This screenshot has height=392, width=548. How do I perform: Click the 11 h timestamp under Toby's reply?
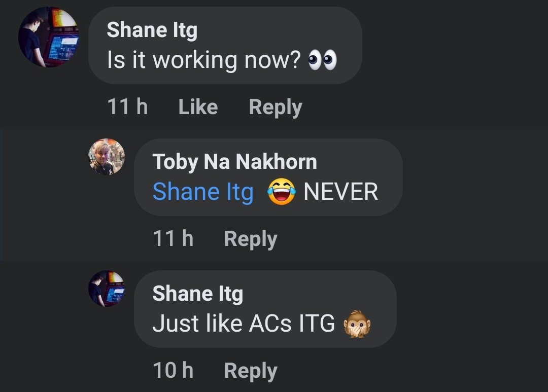coord(173,238)
